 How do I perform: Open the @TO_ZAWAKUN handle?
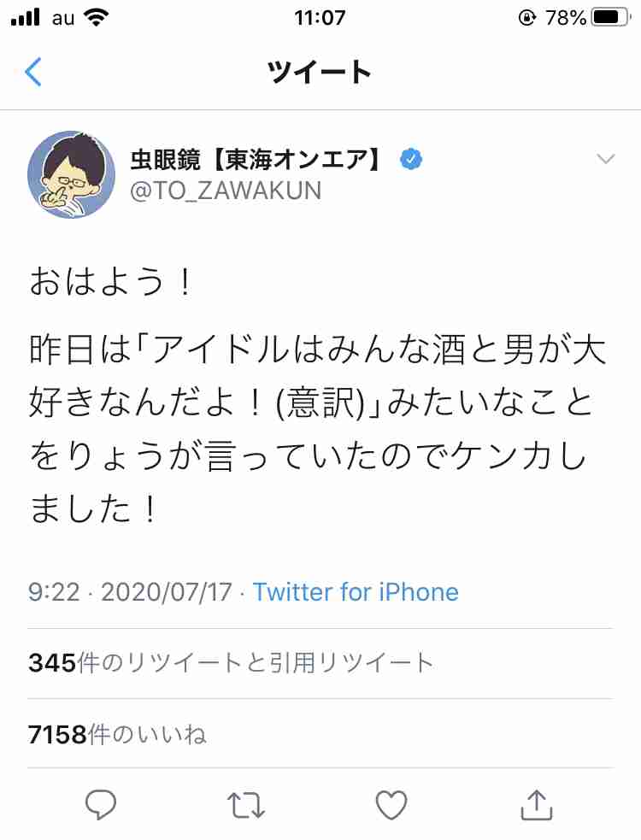tap(226, 191)
